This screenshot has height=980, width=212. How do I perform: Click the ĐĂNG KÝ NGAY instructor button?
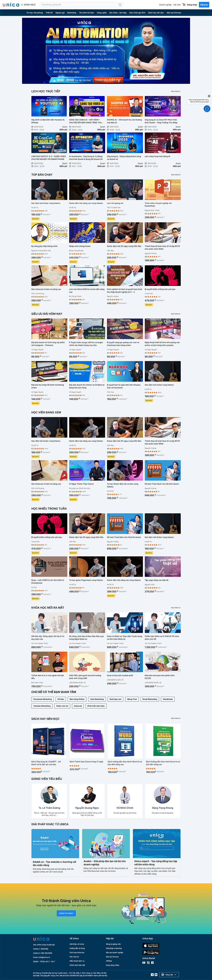tap(66, 913)
